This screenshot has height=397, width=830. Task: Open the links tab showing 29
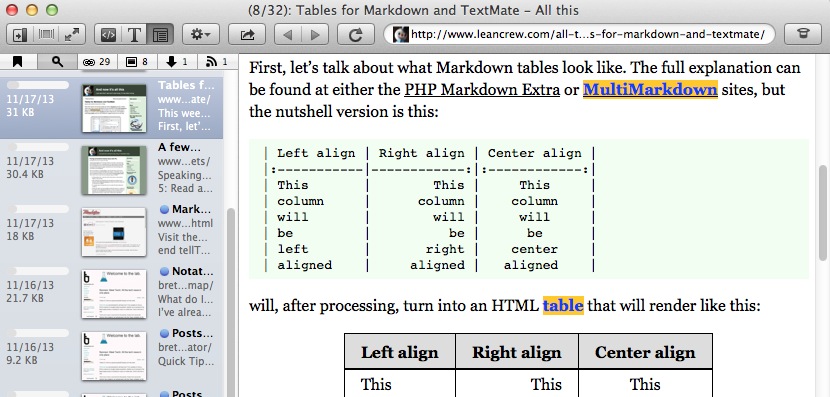pos(97,62)
